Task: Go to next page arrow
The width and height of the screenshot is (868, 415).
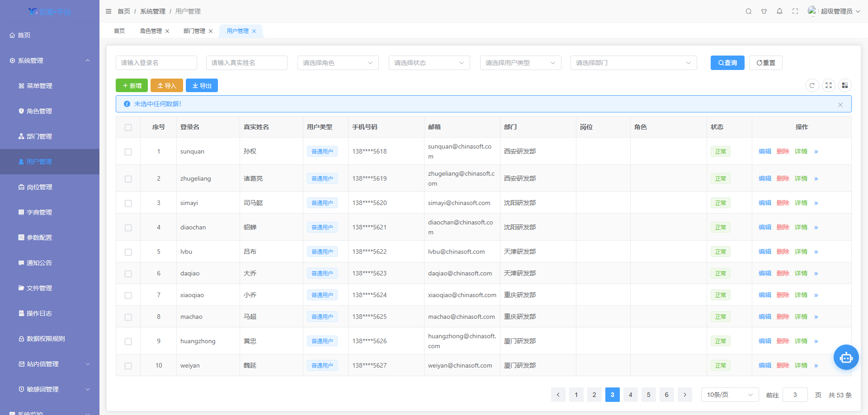Action: point(685,395)
